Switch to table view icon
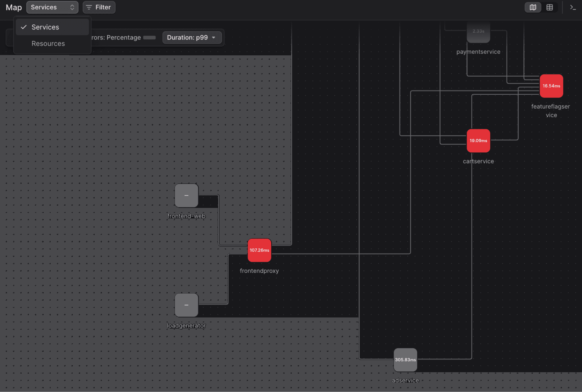The height and width of the screenshot is (392, 582). click(550, 7)
